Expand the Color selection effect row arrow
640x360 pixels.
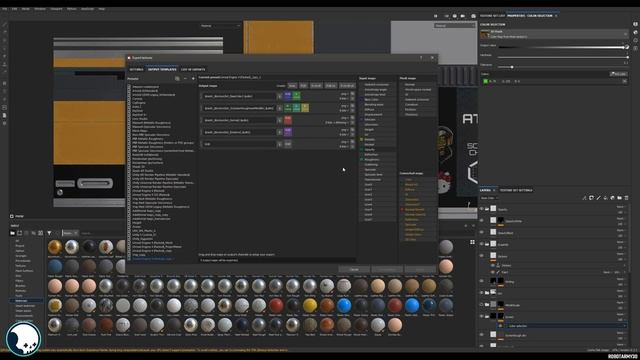click(624, 326)
